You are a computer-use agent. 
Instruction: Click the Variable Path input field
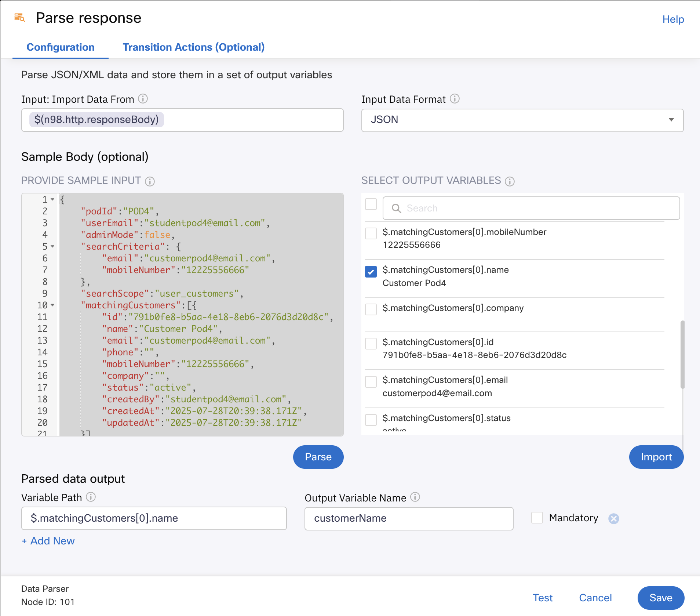(154, 518)
